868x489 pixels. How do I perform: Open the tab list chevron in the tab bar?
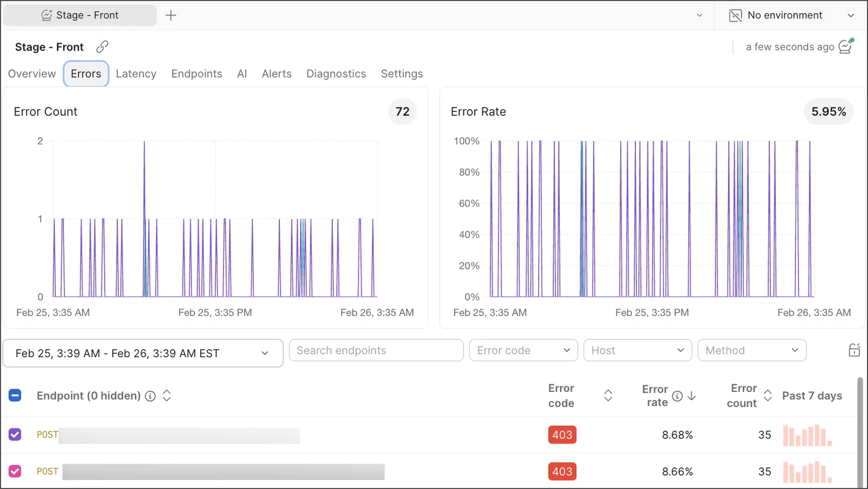(699, 15)
